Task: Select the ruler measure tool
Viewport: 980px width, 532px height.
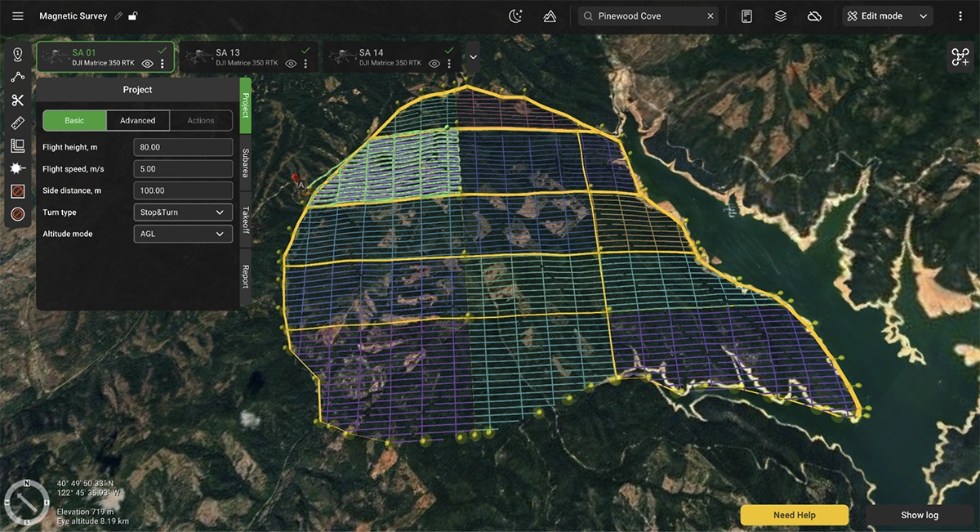Action: click(17, 123)
